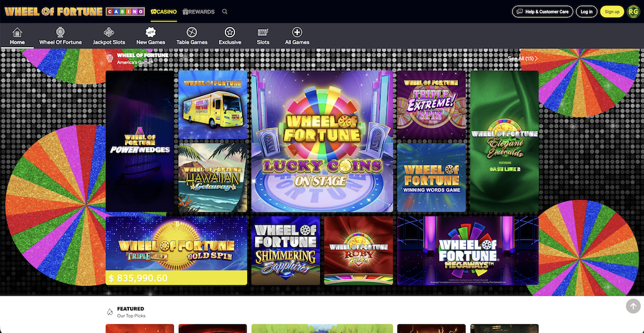Switch to the Rewards tab

click(x=198, y=12)
